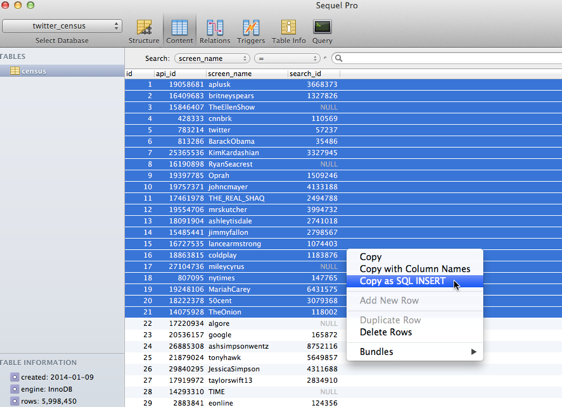Open the Relations view icon

coord(215,27)
